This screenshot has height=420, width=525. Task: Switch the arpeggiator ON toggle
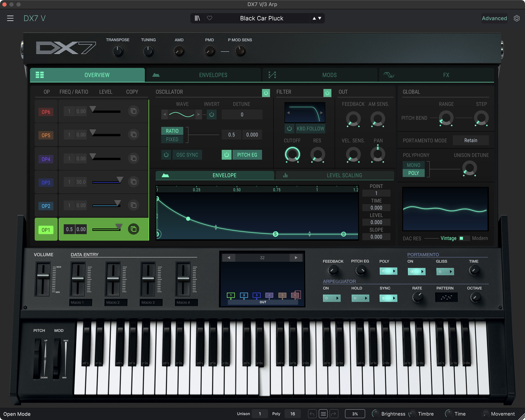(331, 298)
